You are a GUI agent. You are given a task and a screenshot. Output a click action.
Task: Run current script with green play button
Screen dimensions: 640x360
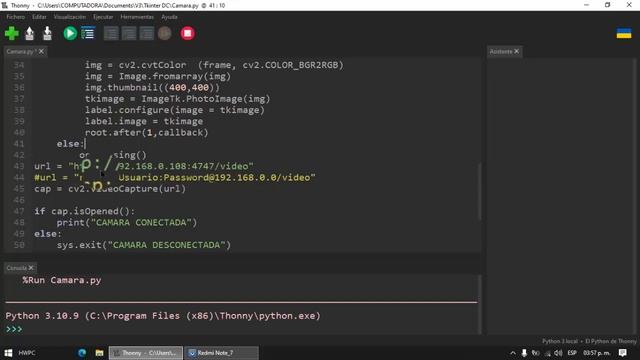pos(70,33)
